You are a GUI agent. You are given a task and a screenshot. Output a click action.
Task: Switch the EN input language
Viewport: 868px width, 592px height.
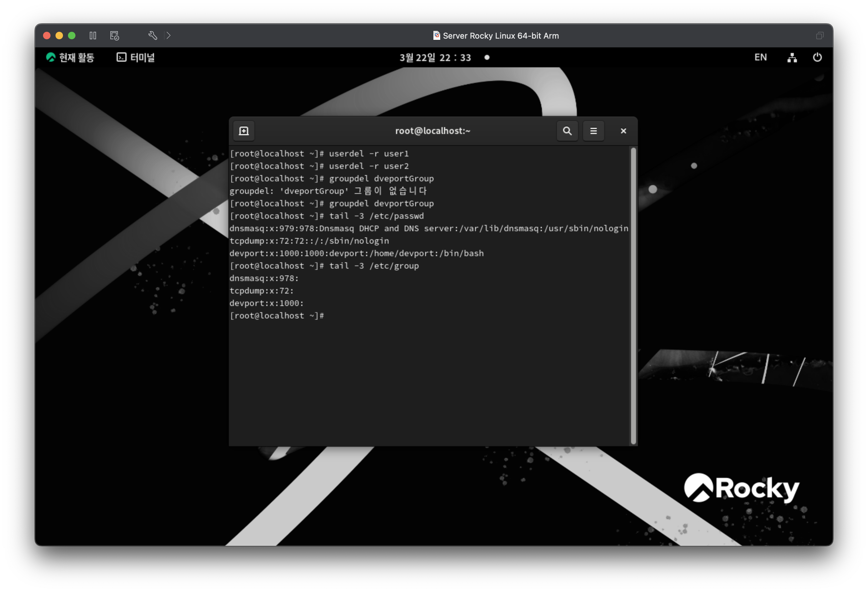pyautogui.click(x=760, y=57)
